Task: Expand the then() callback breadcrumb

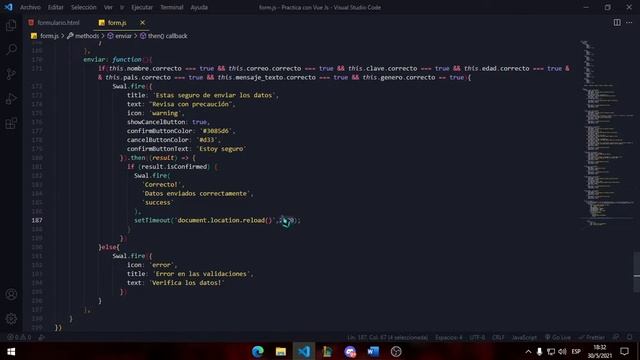Action: click(x=167, y=36)
